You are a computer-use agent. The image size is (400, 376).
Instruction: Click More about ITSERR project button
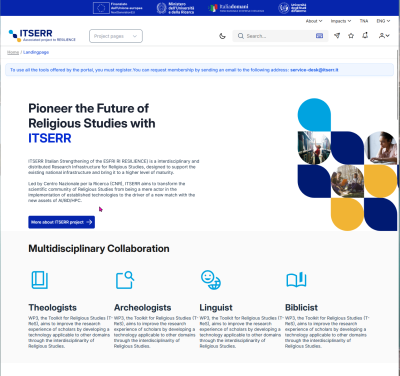[x=61, y=222]
